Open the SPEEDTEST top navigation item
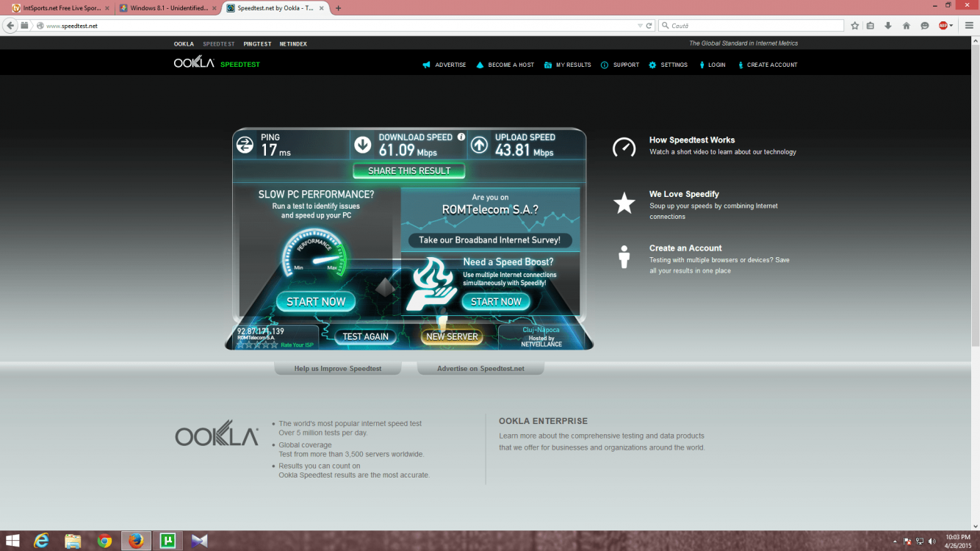The height and width of the screenshot is (551, 980). pos(219,44)
